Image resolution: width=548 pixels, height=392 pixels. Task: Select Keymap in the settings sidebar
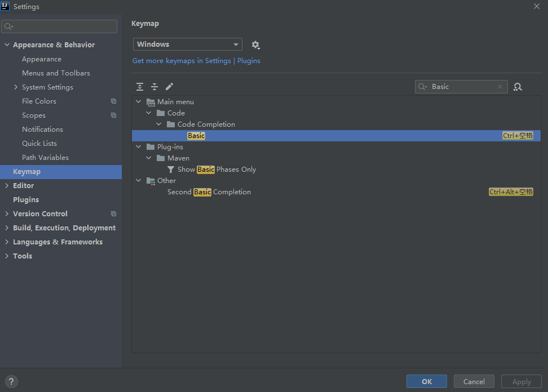point(61,172)
